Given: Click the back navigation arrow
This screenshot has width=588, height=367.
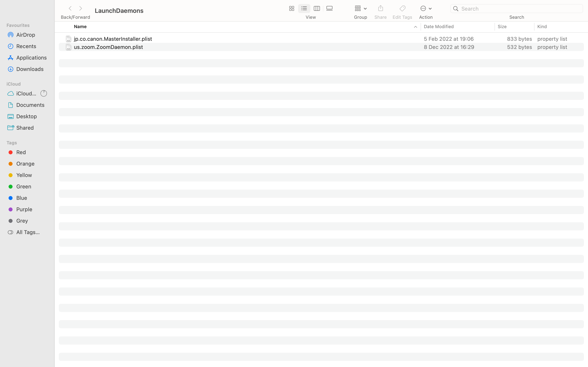Looking at the screenshot, I should (70, 9).
